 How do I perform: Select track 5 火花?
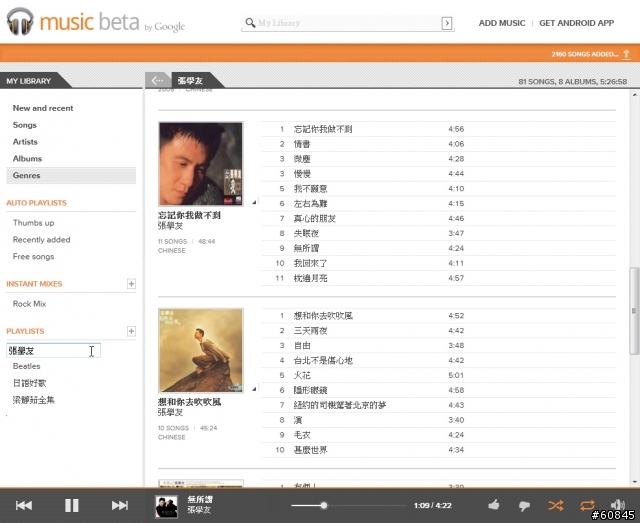pyautogui.click(x=438, y=375)
